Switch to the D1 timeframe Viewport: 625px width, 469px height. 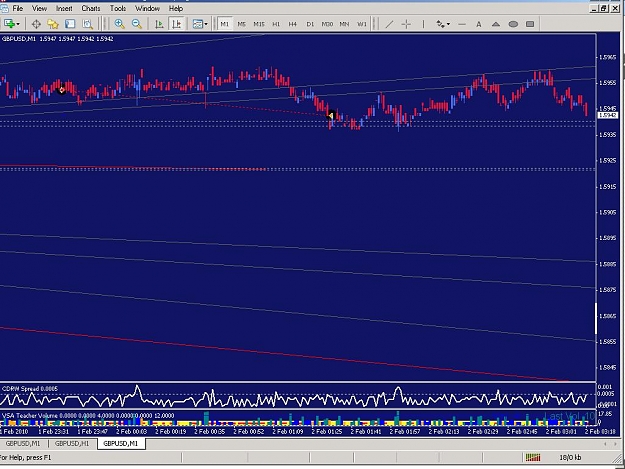[x=310, y=24]
